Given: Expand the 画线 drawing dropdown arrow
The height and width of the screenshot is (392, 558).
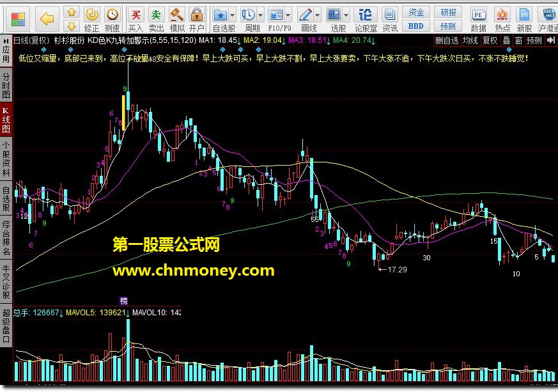Looking at the screenshot, I should tap(318, 15).
